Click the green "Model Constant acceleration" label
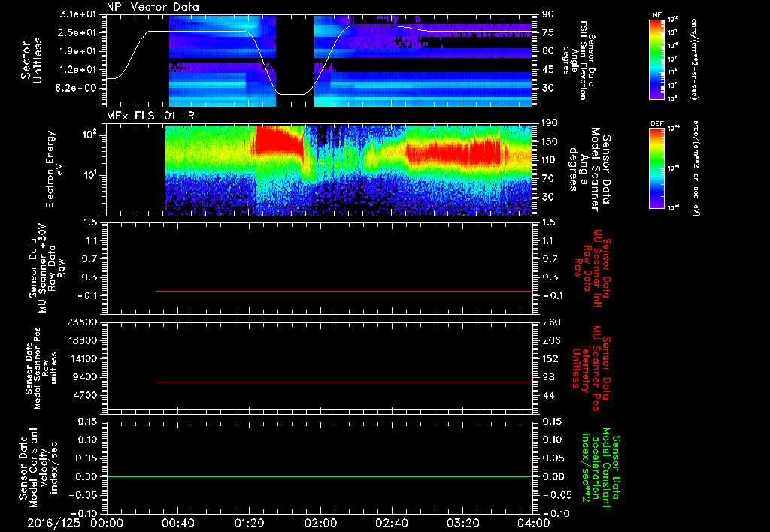The image size is (770, 532). pyautogui.click(x=599, y=468)
